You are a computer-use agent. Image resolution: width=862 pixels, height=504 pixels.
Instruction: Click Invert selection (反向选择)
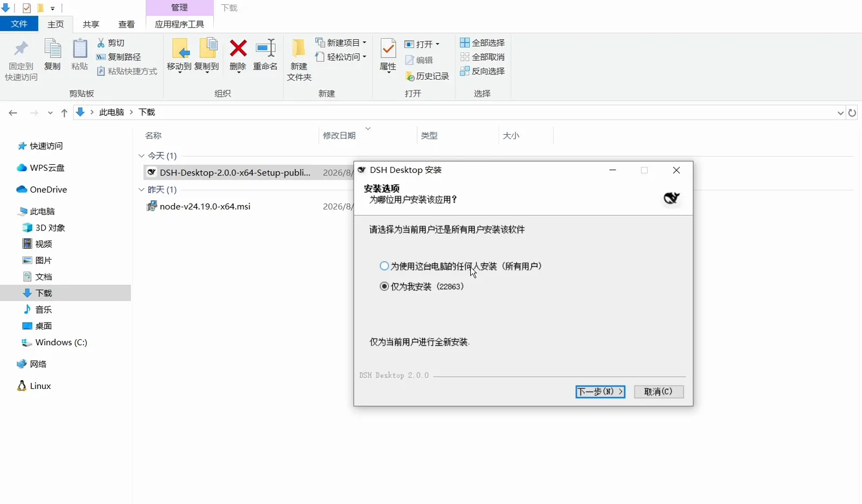[483, 71]
